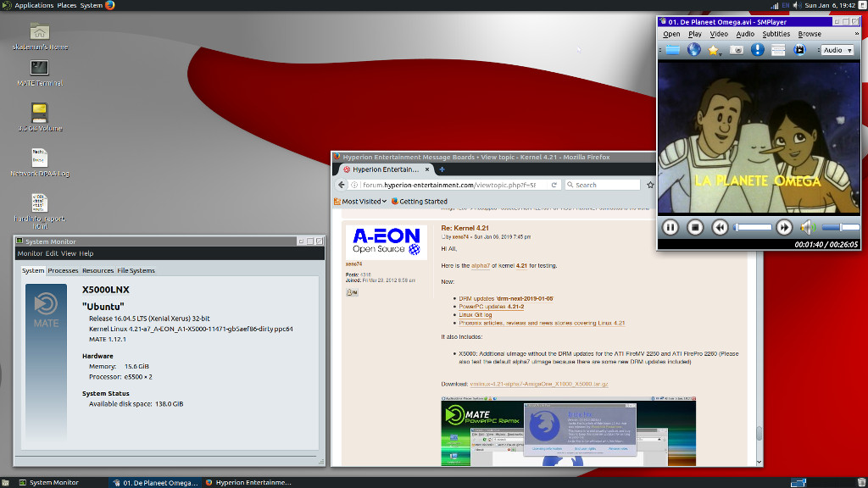868x488 pixels.
Task: Open the SMPlayer Subtitles menu
Action: coord(776,34)
